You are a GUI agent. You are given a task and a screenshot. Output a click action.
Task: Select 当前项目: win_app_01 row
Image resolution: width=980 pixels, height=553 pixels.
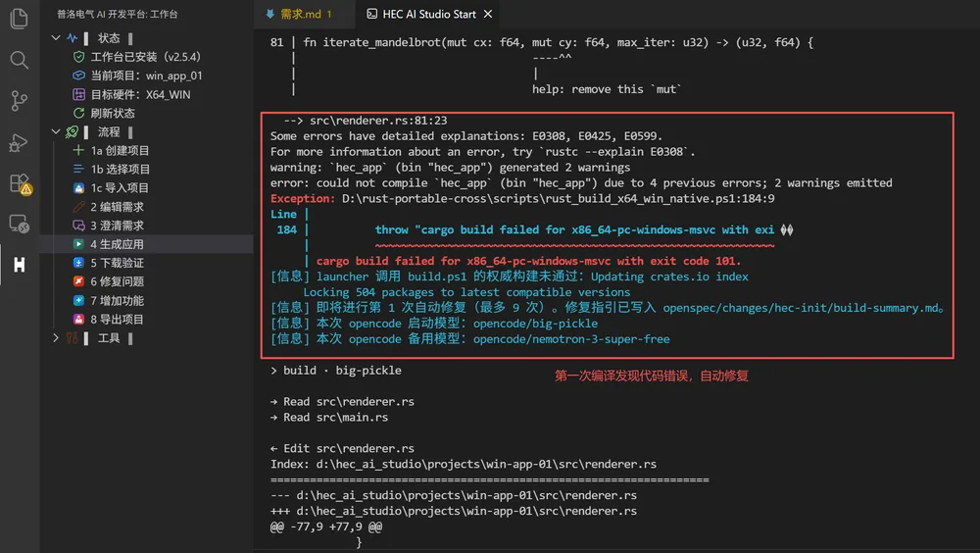tap(147, 75)
